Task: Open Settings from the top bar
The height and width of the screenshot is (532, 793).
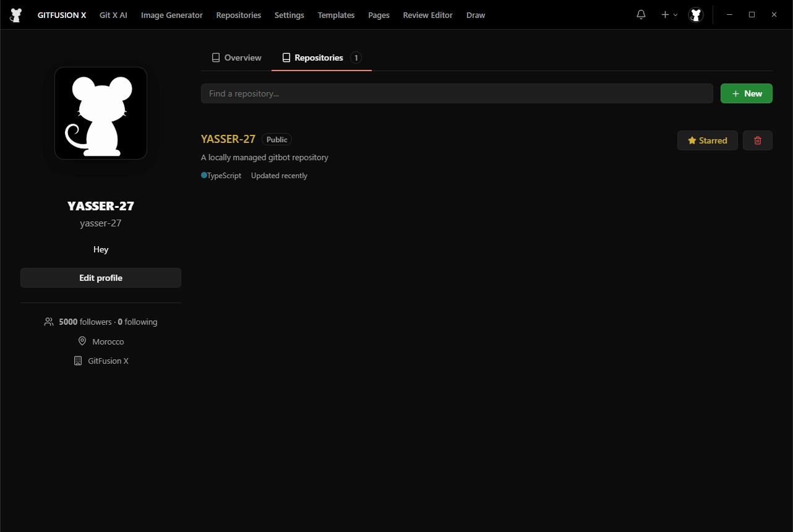Action: coord(289,15)
